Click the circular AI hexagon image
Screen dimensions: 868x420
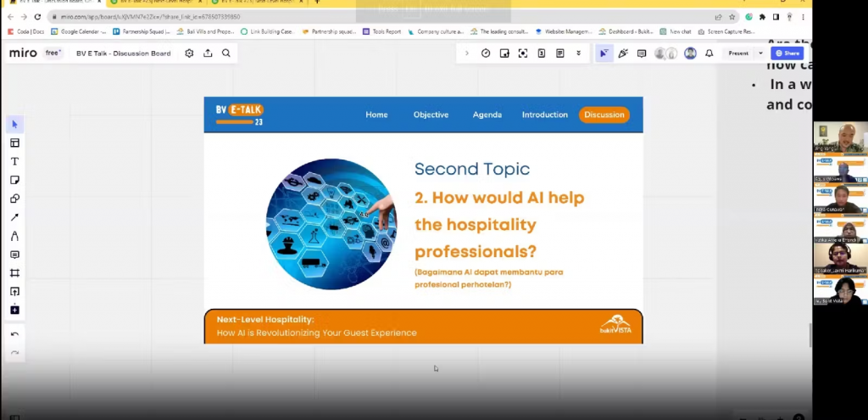tap(331, 224)
